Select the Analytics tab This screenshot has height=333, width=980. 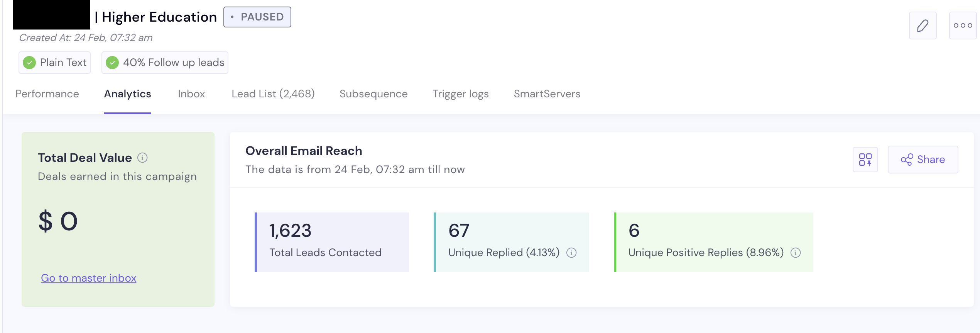tap(127, 94)
